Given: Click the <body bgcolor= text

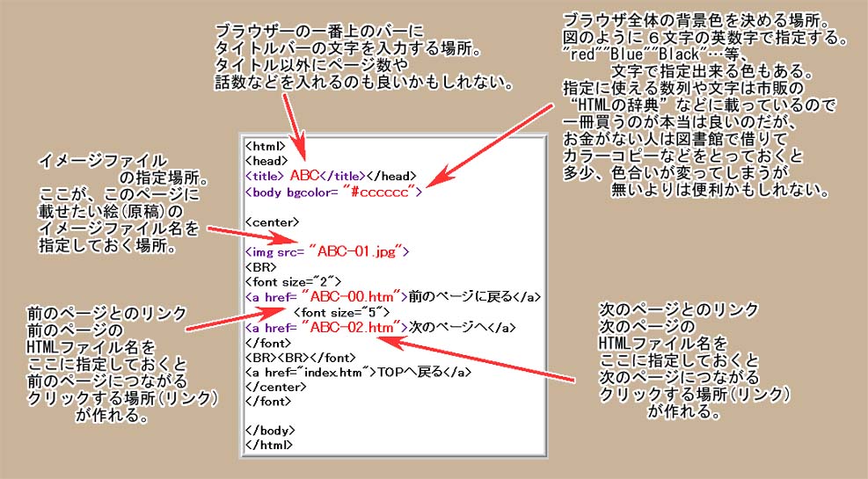Looking at the screenshot, I should (291, 192).
